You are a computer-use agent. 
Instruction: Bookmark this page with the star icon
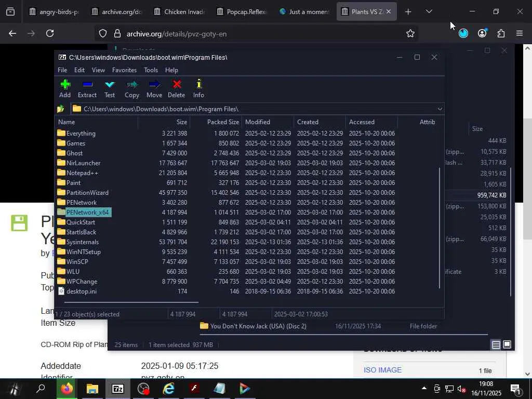[410, 33]
